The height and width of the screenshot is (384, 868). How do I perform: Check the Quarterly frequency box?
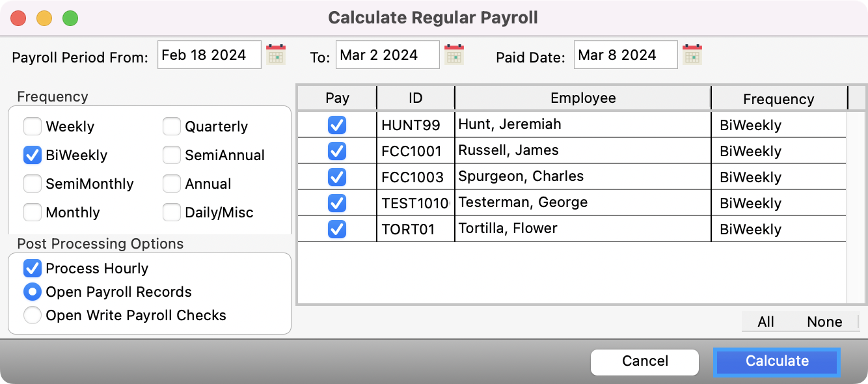pyautogui.click(x=172, y=126)
